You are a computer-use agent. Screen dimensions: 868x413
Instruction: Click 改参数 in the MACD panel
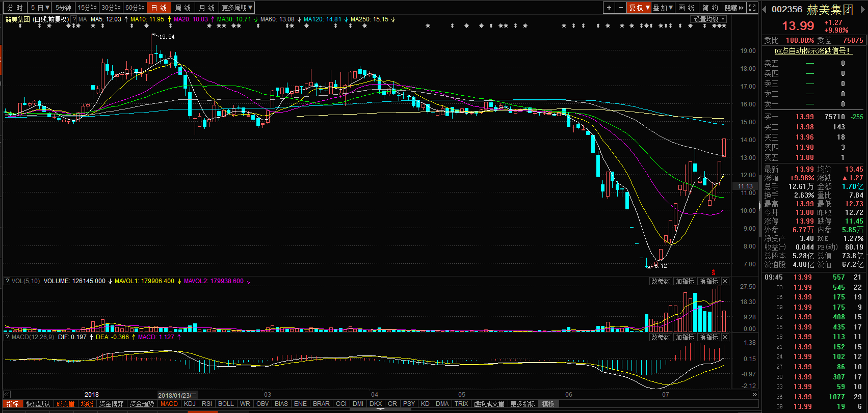[661, 337]
